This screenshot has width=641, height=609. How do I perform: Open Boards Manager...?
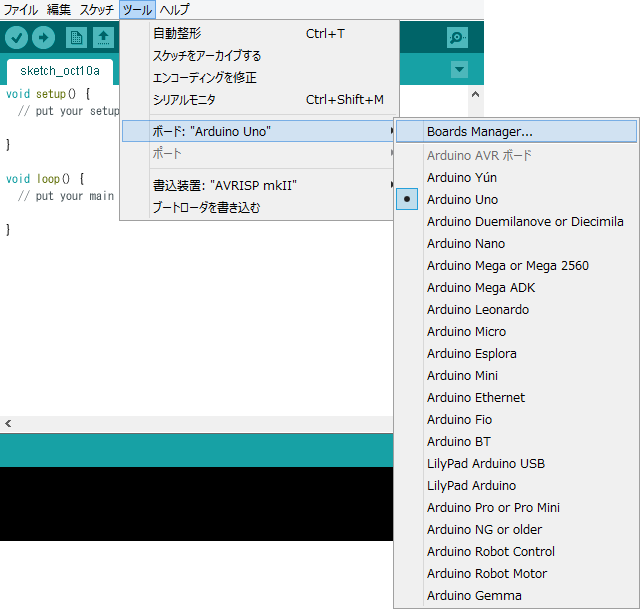(516, 132)
